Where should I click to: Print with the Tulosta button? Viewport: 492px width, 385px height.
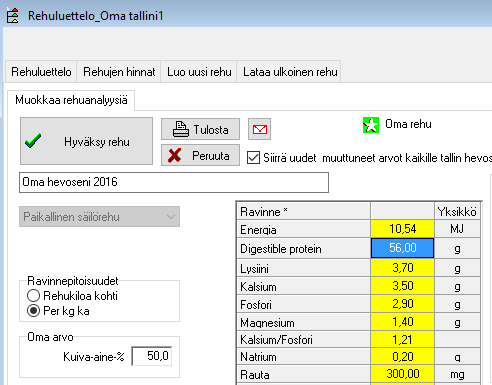point(200,129)
